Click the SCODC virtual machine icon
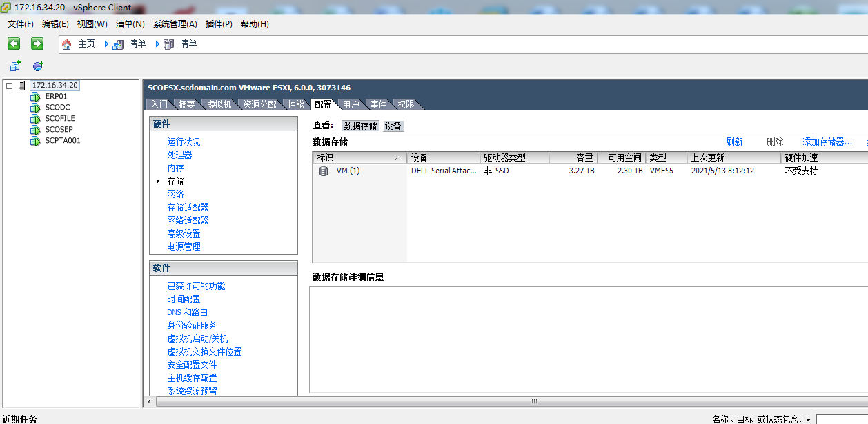Image resolution: width=868 pixels, height=424 pixels. tap(35, 108)
